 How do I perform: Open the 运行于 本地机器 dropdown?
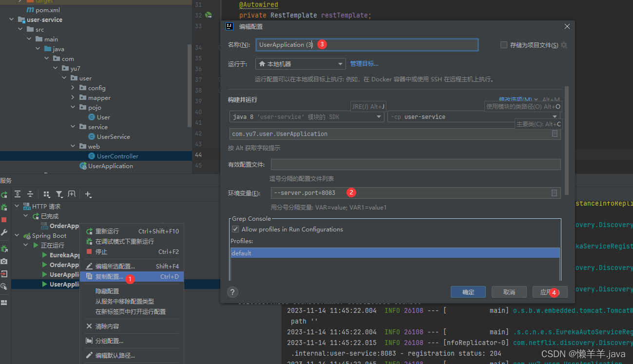tap(300, 64)
